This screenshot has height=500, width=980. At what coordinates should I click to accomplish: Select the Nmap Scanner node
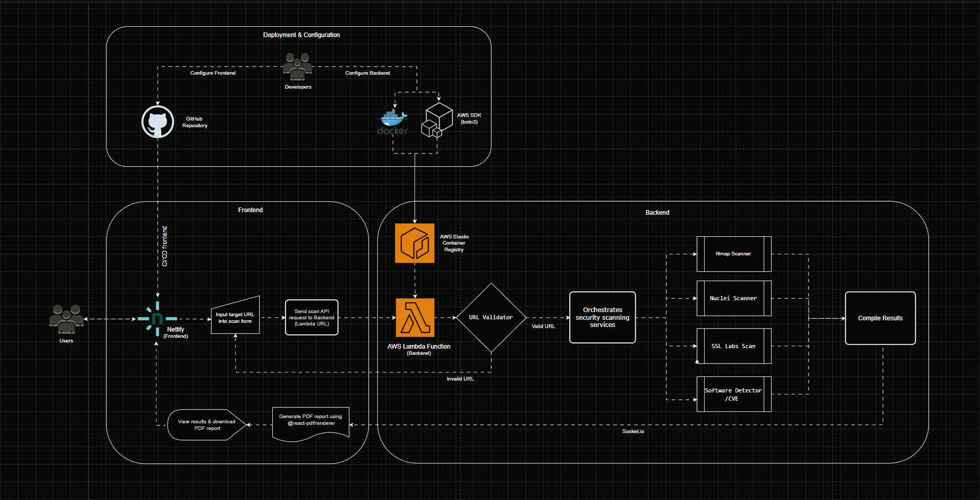pos(733,254)
